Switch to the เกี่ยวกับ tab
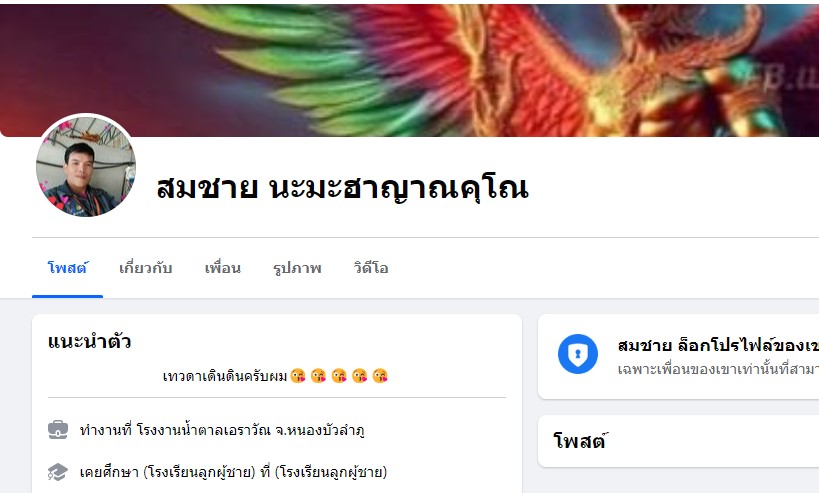Viewport: 819px width, 493px height. [146, 268]
